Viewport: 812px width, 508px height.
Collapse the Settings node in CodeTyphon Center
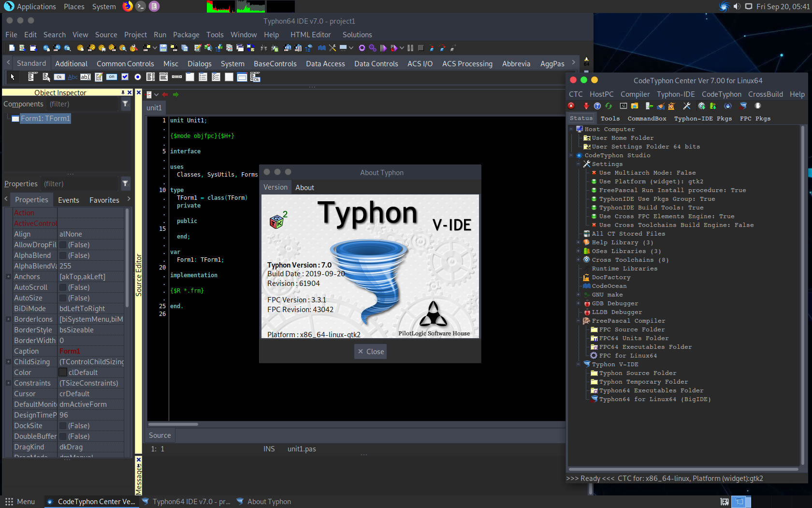[579, 164]
